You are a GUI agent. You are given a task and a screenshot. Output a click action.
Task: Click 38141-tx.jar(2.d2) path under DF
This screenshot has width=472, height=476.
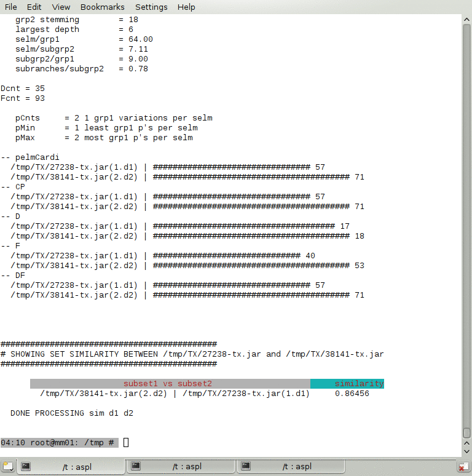pyautogui.click(x=74, y=295)
